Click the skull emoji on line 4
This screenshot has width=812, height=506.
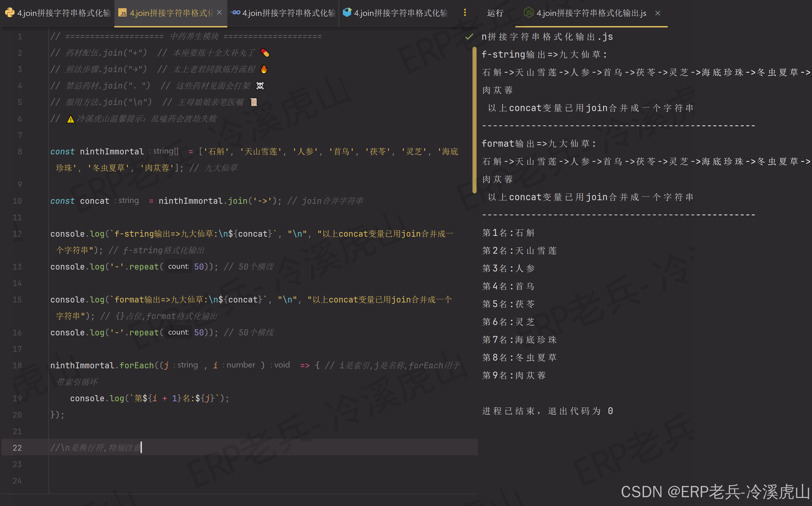(x=260, y=86)
